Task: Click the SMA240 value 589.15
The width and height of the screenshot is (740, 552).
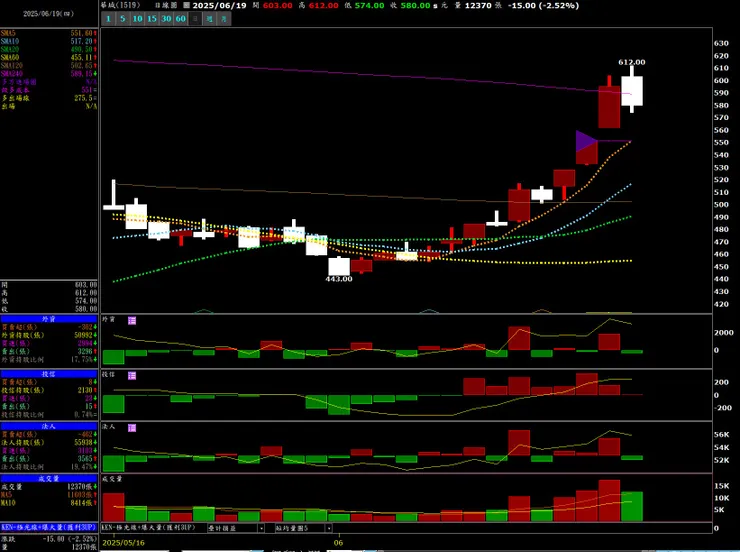Action: click(x=82, y=74)
